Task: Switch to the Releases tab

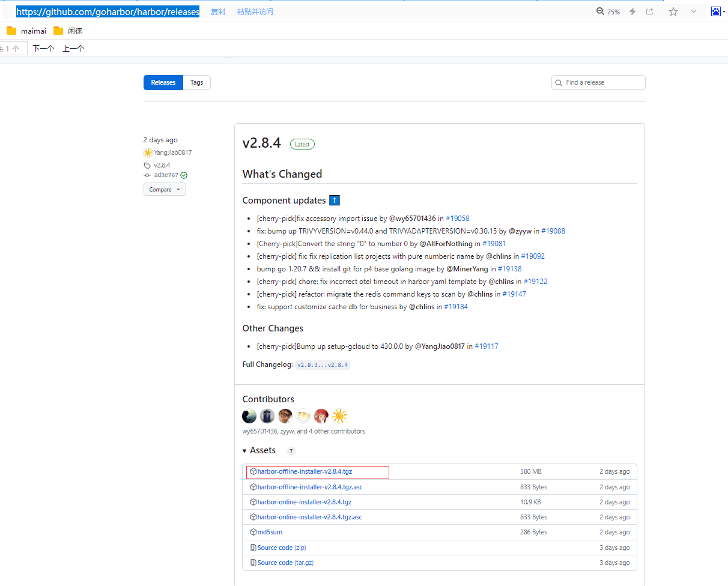Action: pos(163,82)
